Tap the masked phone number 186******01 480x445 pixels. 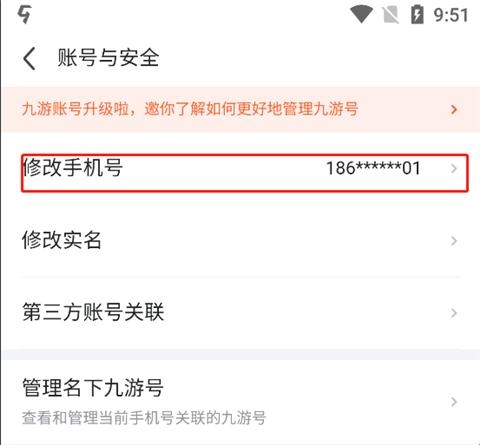click(x=373, y=168)
